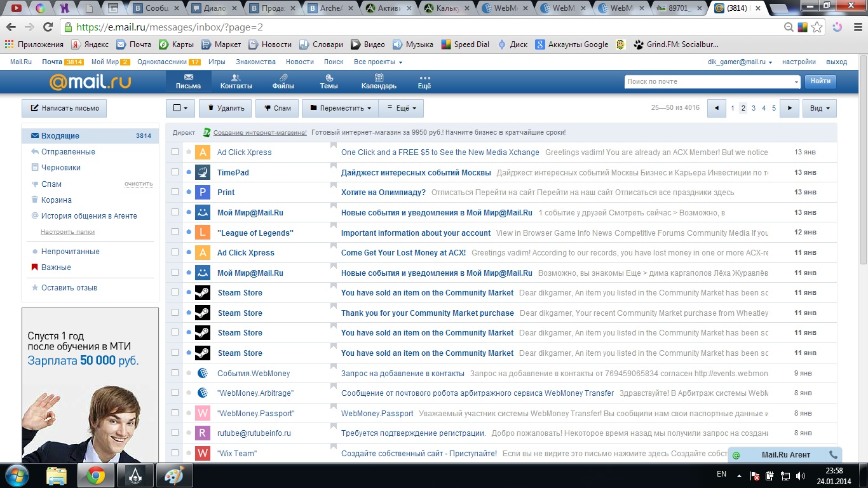Click the Wix Team sender avatar
This screenshot has height=488, width=868.
[x=202, y=453]
